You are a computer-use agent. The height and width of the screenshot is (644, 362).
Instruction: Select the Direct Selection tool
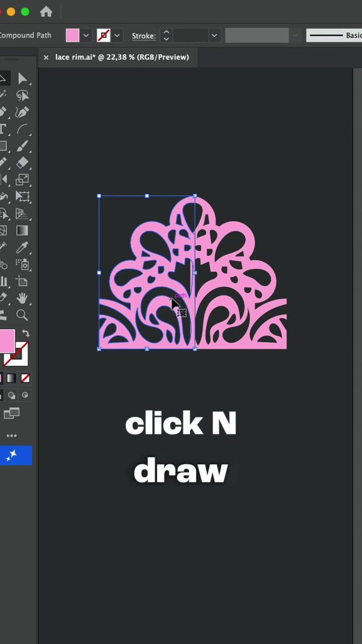click(x=22, y=79)
